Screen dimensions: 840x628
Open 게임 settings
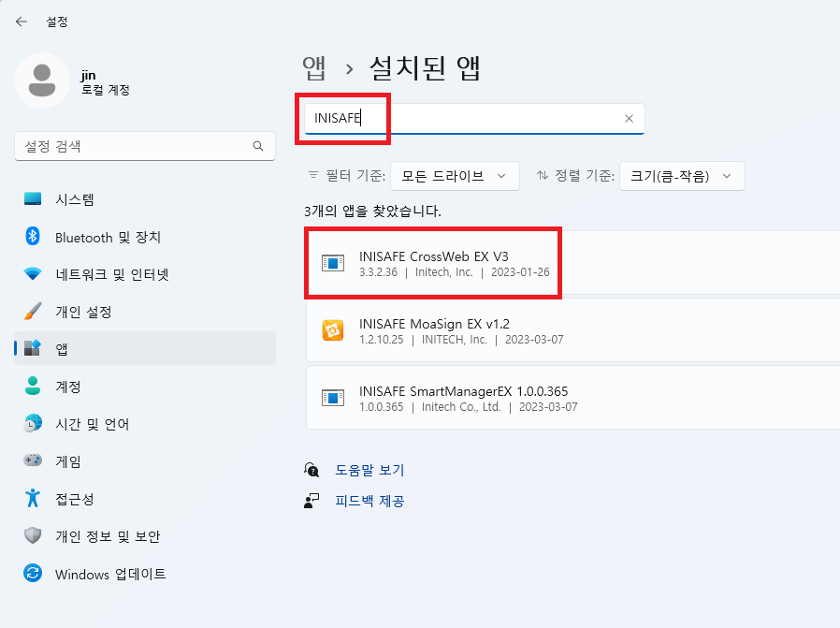pos(62,460)
